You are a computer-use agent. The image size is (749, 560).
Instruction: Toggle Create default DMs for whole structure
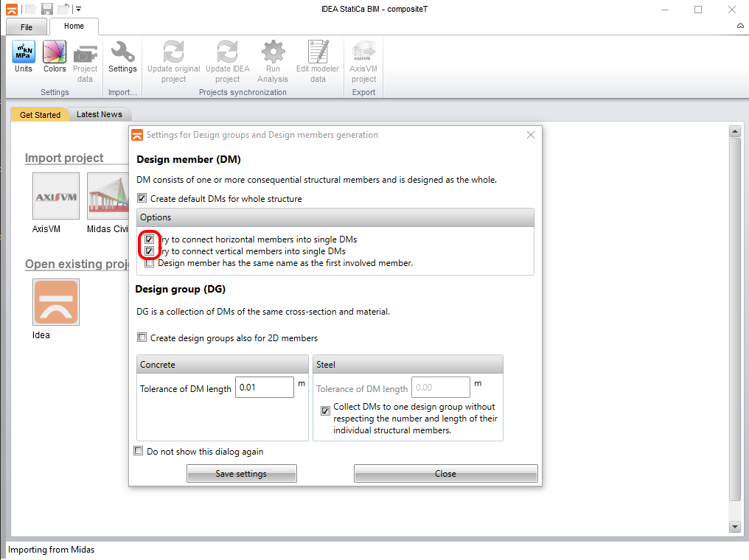pos(142,197)
